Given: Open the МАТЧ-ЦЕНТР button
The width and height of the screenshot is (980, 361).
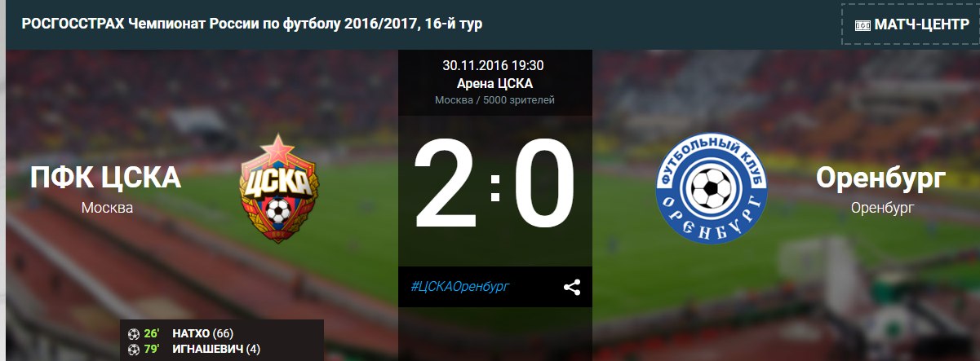Looking at the screenshot, I should 910,25.
